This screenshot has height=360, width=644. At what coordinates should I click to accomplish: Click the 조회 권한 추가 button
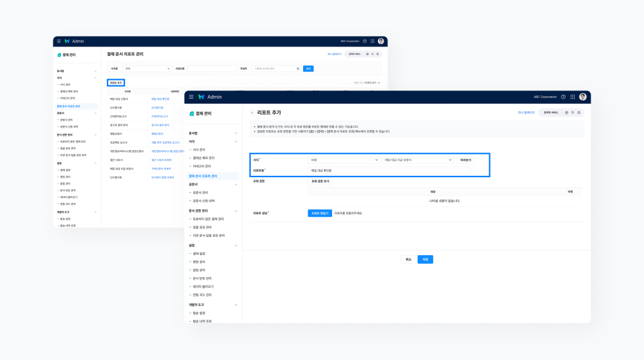[x=321, y=181]
